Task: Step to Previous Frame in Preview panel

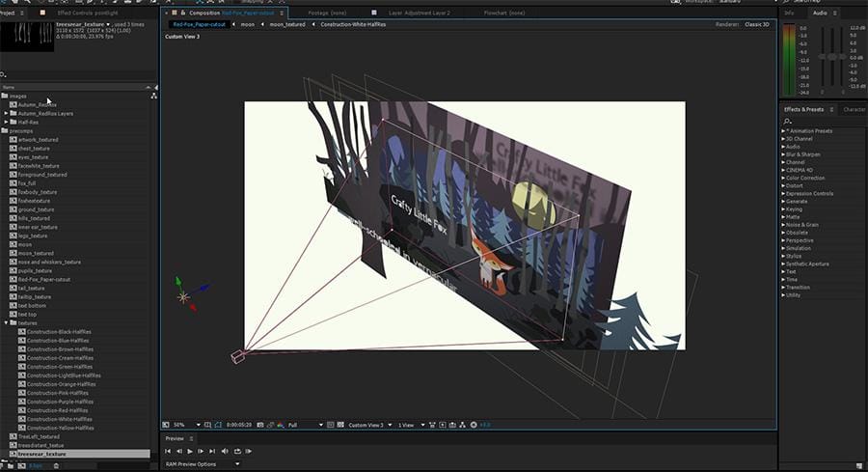Action: coord(178,452)
